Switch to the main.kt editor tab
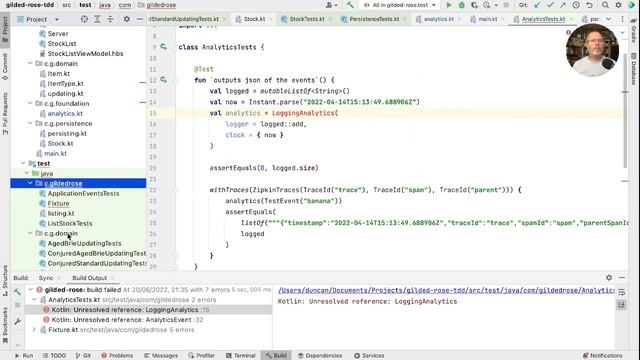 [487, 19]
